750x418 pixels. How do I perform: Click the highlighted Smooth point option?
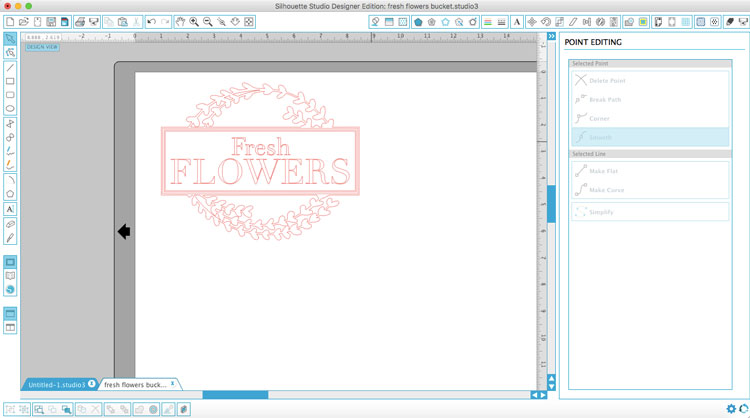(x=650, y=137)
